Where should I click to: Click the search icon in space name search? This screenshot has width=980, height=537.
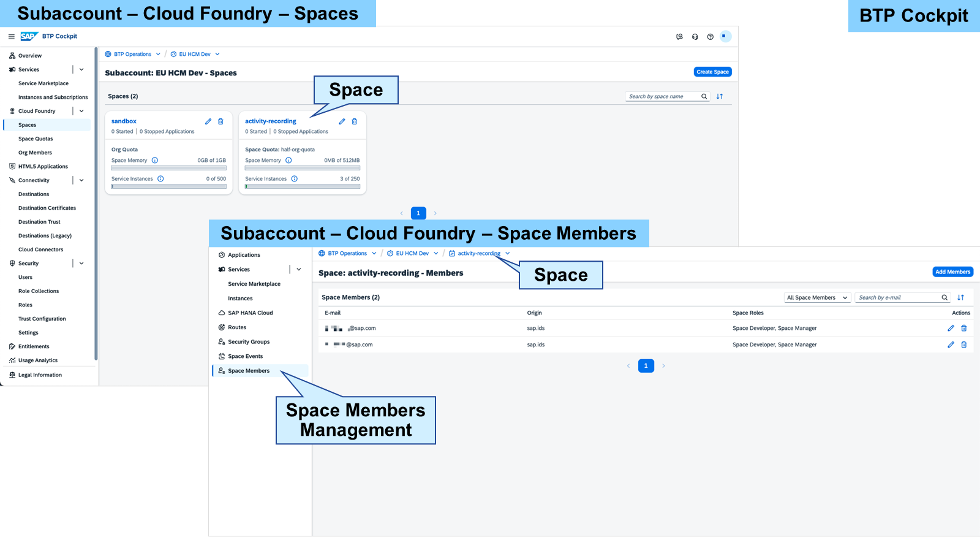(704, 96)
